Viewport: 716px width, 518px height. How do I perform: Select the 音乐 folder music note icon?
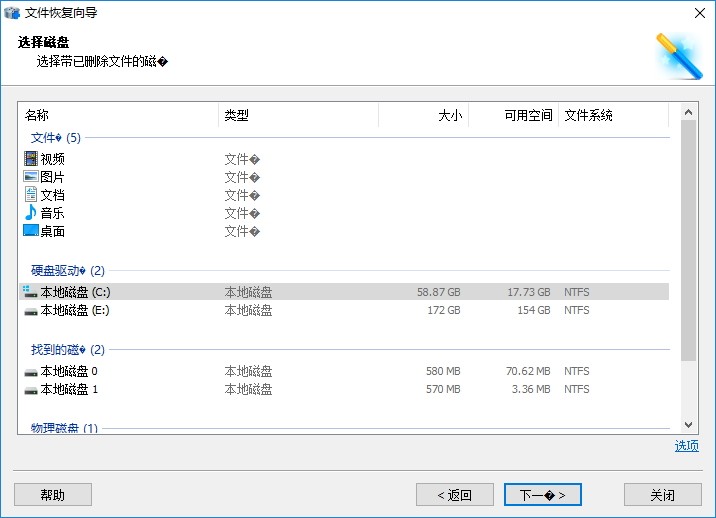coord(31,212)
